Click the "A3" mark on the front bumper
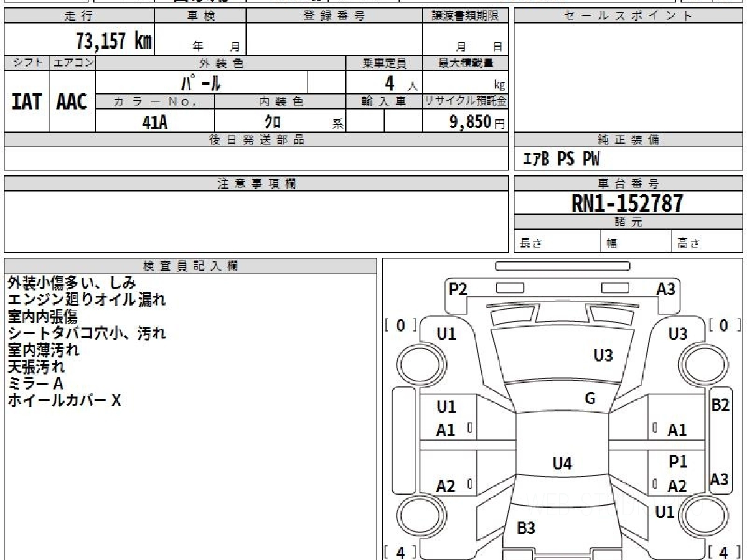The width and height of the screenshot is (747, 560). (666, 289)
